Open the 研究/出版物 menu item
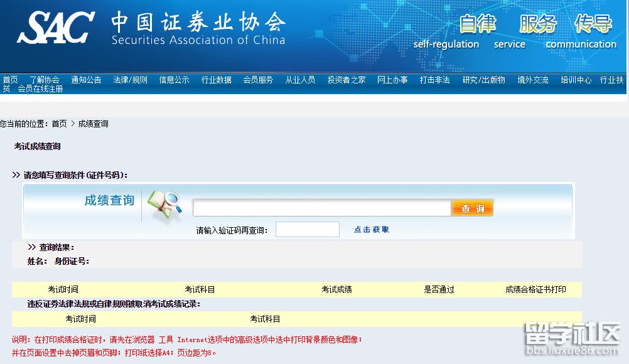The width and height of the screenshot is (629, 364). 483,80
